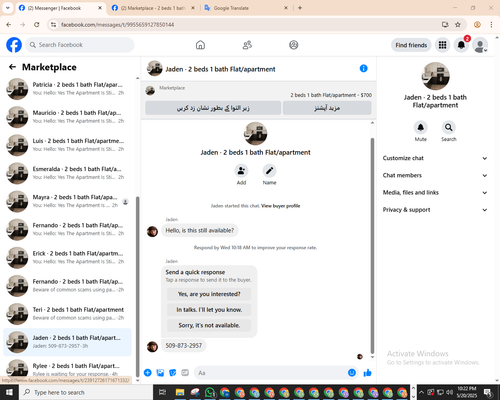The image size is (500, 400).
Task: Open the notifications bell with the badge
Action: (461, 45)
